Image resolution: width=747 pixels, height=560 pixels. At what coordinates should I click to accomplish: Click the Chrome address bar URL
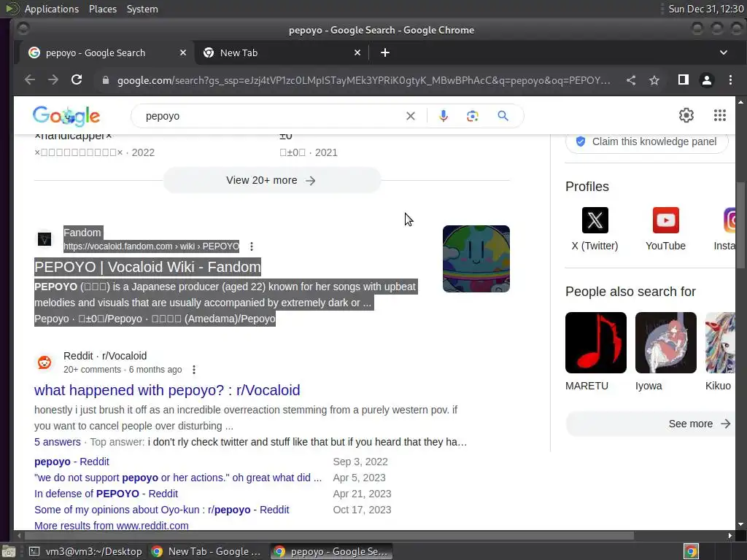[x=363, y=80]
